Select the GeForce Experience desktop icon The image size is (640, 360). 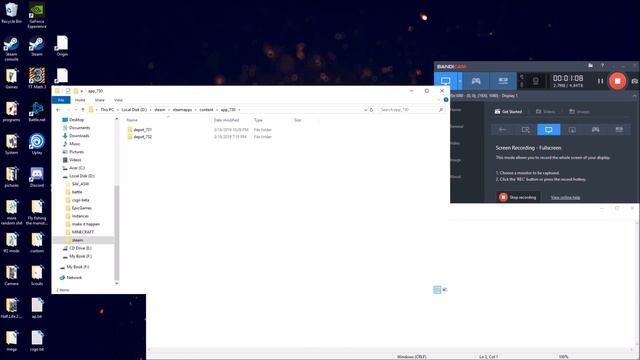click(x=37, y=16)
